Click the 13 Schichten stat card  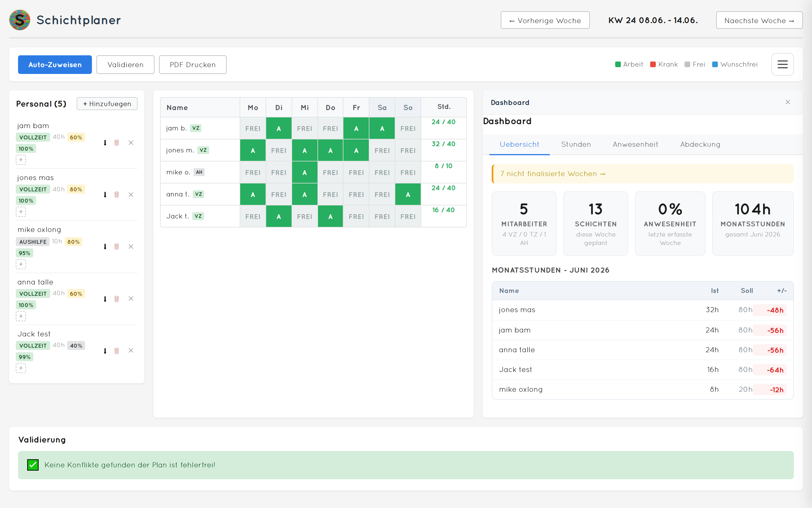[595, 224]
